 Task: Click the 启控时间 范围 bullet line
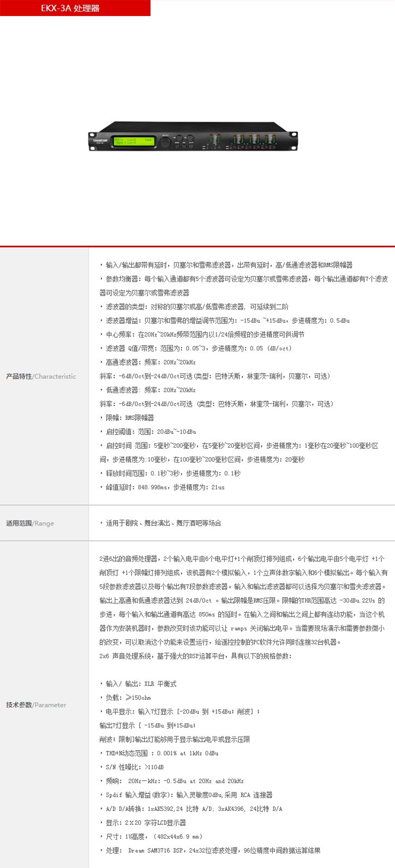pos(239,452)
